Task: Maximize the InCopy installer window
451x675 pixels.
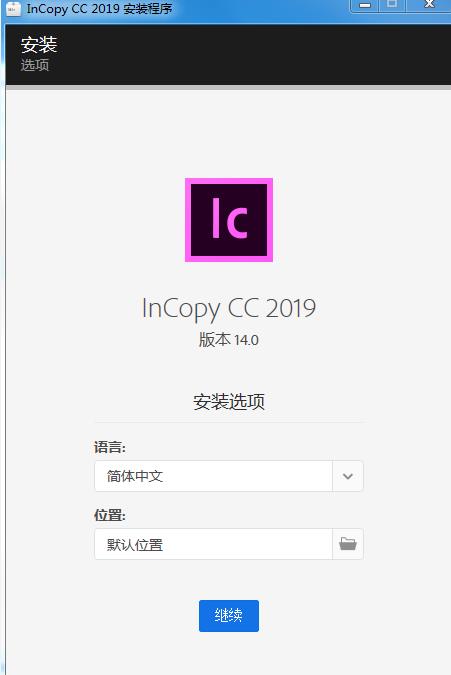Action: coord(392,5)
